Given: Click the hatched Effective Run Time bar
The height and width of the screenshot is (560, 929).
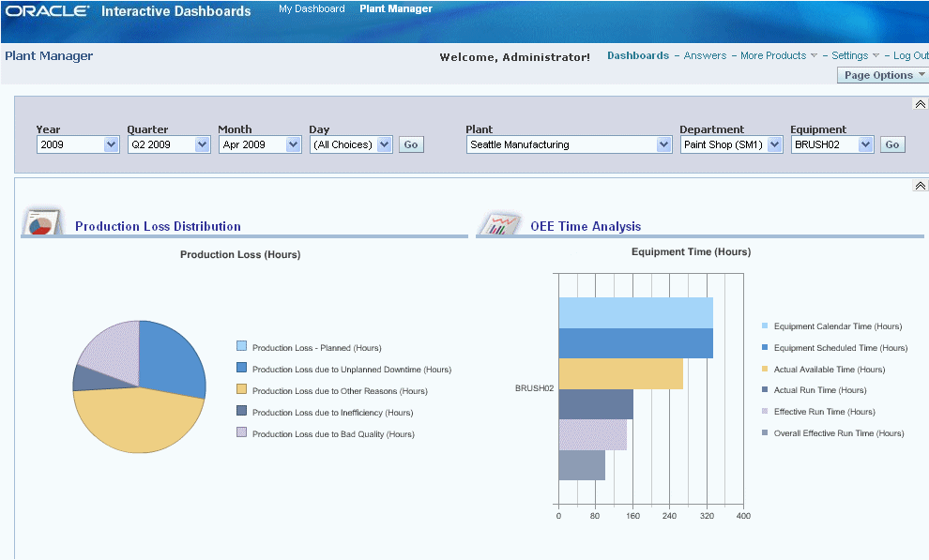Looking at the screenshot, I should tap(592, 435).
